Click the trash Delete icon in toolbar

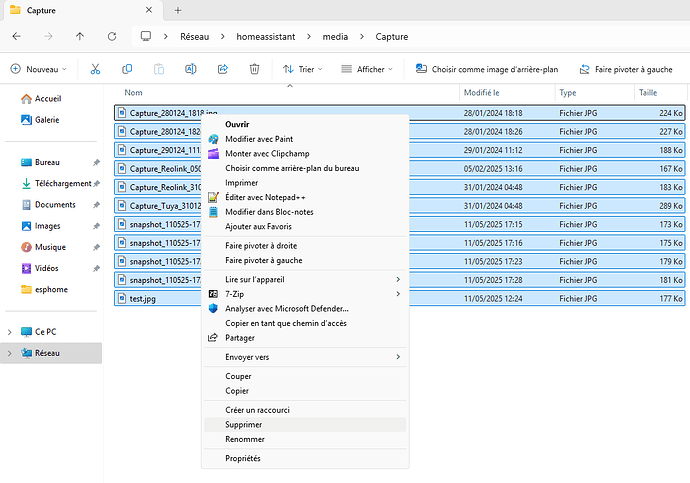point(254,69)
